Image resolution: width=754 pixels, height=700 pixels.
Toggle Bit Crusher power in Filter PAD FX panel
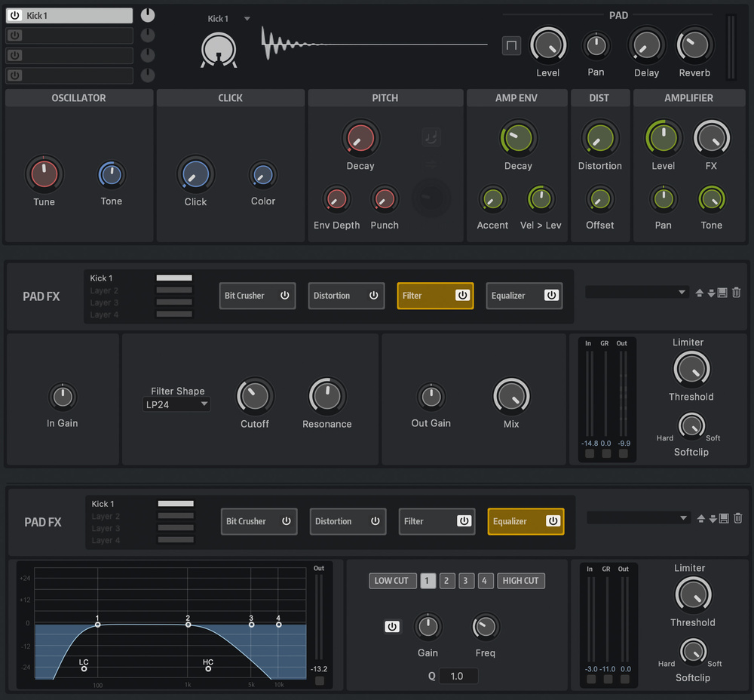(285, 296)
